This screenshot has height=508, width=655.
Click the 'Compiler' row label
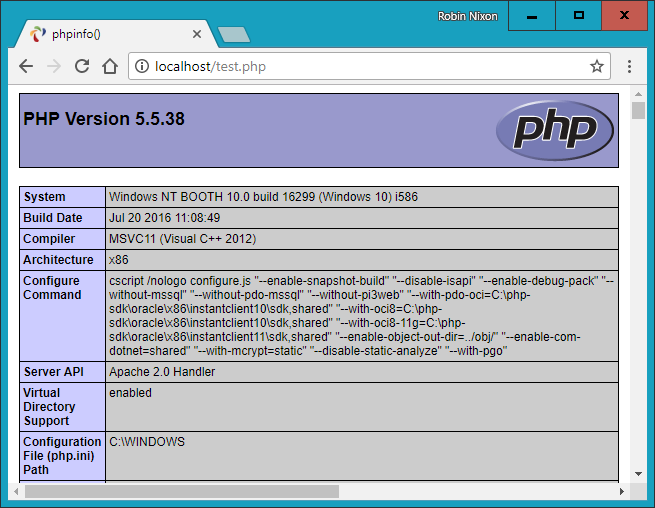tap(49, 239)
